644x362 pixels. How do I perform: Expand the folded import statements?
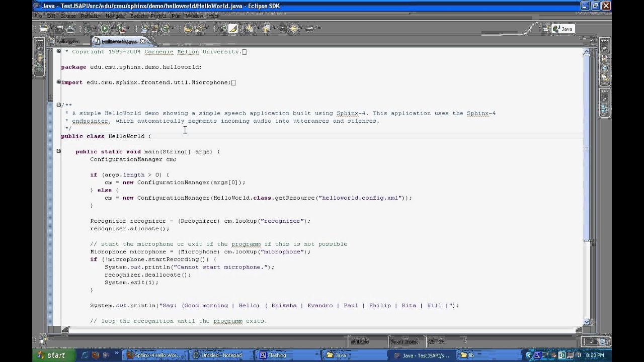(x=59, y=82)
